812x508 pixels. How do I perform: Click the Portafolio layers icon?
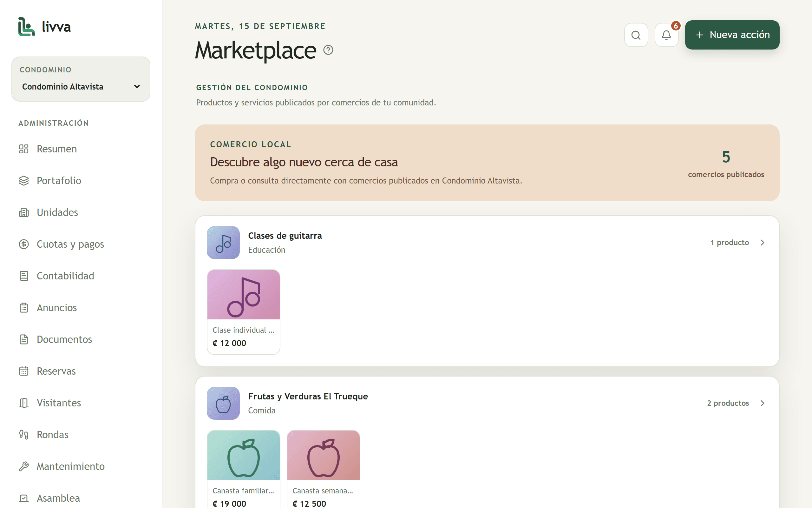pos(24,181)
